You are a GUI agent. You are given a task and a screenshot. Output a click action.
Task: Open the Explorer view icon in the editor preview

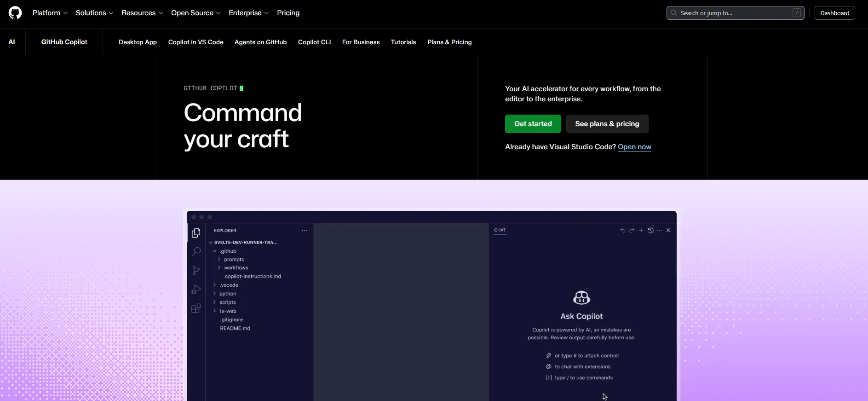click(196, 233)
